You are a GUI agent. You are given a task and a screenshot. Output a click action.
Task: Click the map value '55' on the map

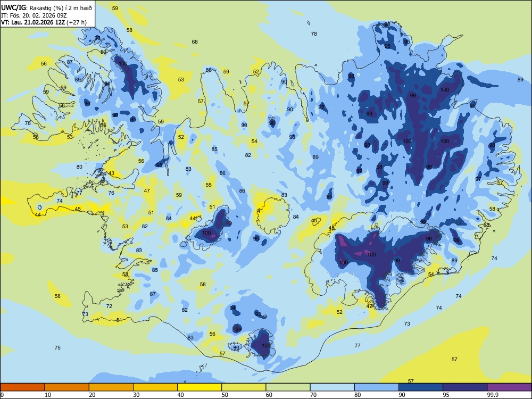(x=209, y=185)
